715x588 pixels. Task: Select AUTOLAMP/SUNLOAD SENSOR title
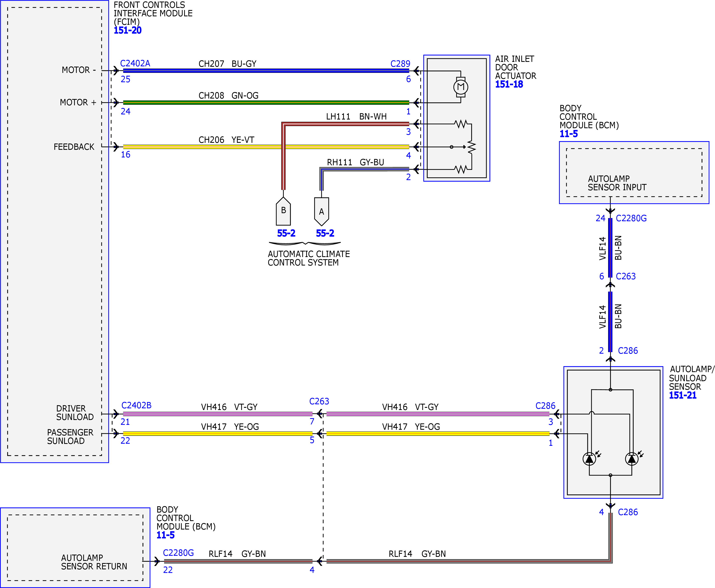click(x=692, y=378)
